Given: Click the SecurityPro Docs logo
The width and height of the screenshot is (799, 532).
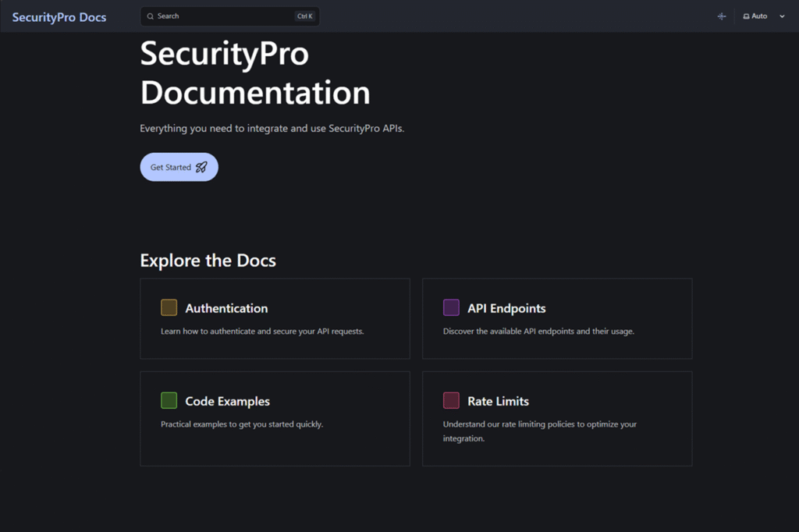Looking at the screenshot, I should pos(59,16).
